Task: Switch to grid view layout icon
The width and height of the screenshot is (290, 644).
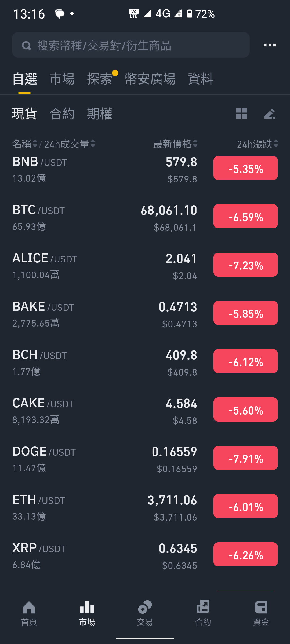Action: [x=241, y=114]
